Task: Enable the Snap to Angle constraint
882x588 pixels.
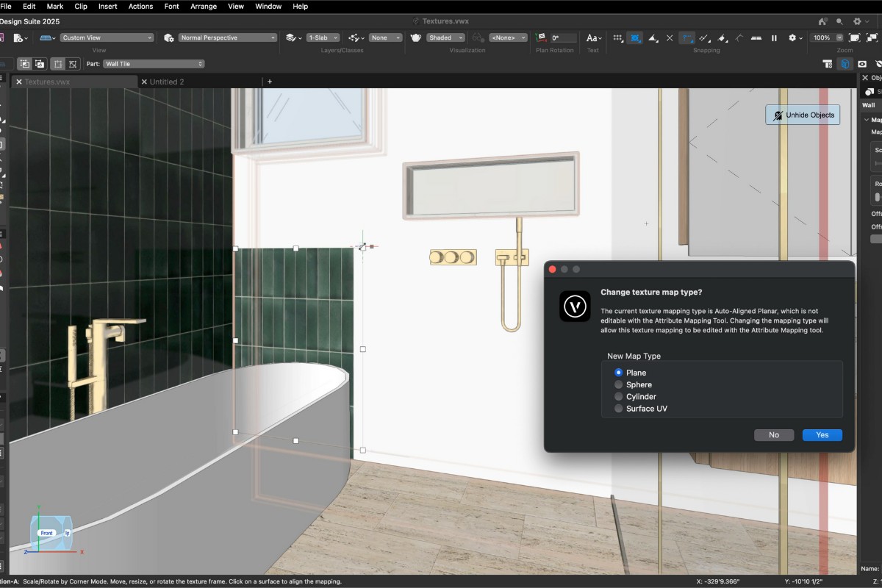Action: click(653, 37)
